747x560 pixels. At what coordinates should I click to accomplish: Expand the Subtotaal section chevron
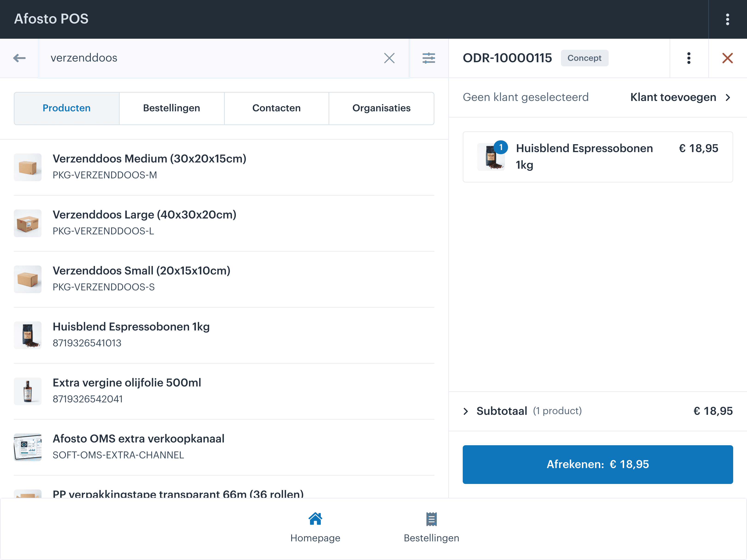[466, 411]
